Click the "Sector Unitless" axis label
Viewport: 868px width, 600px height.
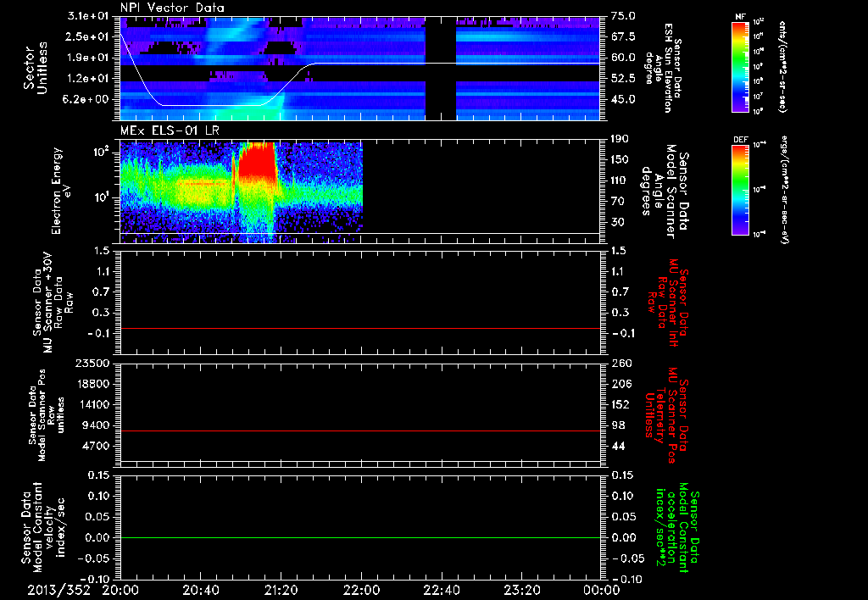36,68
